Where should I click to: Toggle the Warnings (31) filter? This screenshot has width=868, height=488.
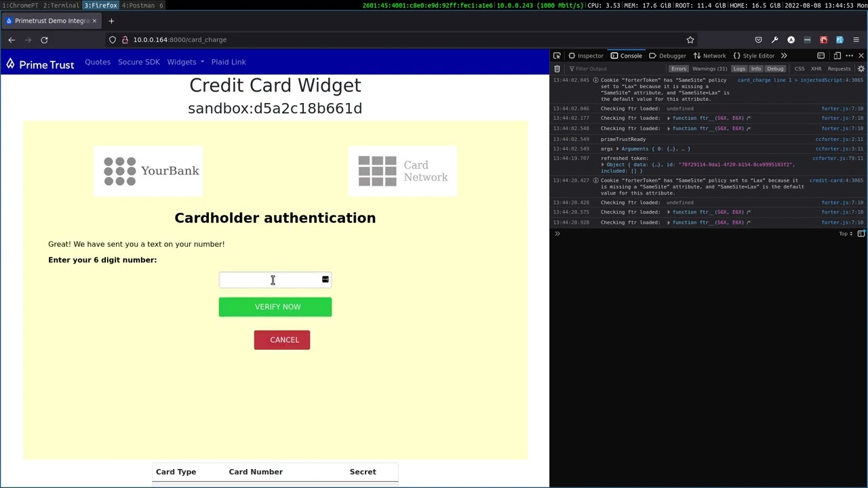click(709, 68)
